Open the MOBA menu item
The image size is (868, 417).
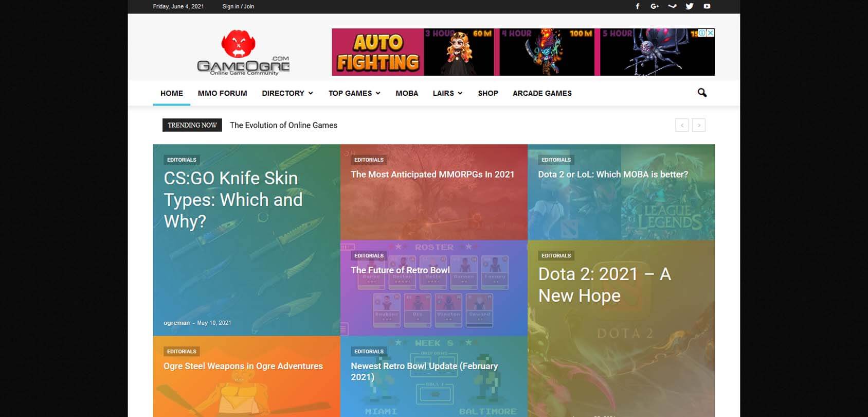coord(407,93)
